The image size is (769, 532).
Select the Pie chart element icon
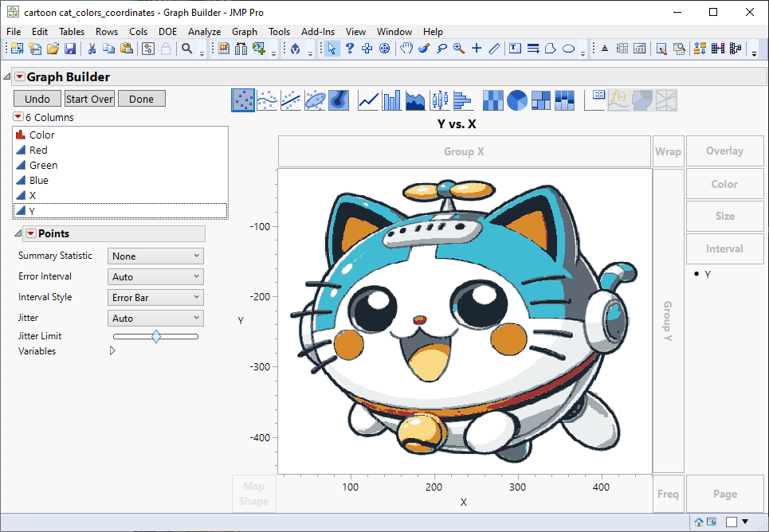[517, 100]
